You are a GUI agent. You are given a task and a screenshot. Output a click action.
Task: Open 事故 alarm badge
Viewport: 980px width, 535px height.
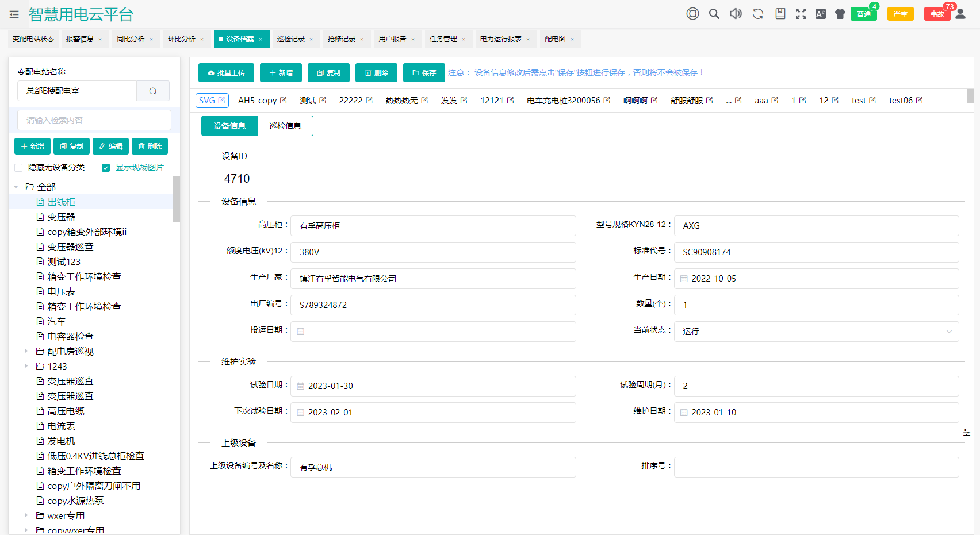click(x=937, y=14)
